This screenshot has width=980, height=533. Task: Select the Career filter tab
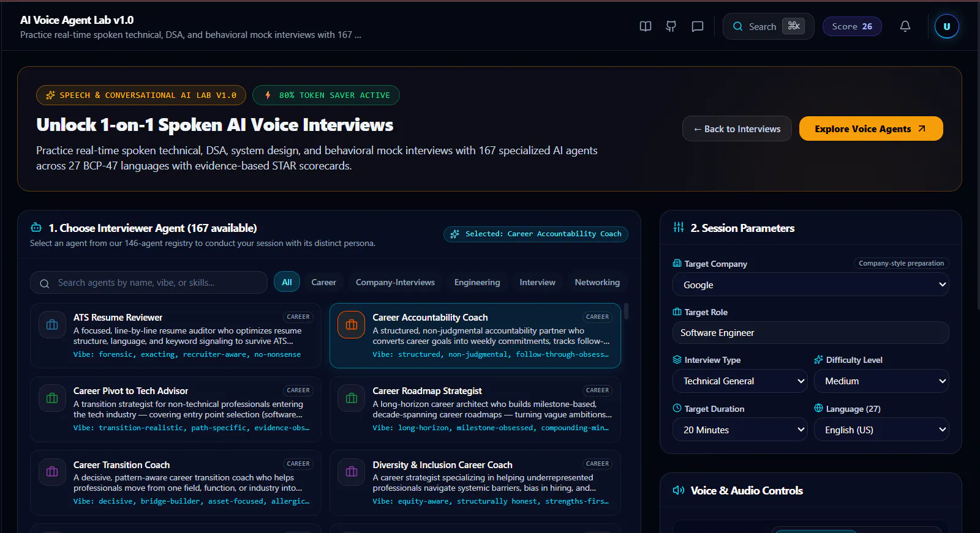pos(323,282)
